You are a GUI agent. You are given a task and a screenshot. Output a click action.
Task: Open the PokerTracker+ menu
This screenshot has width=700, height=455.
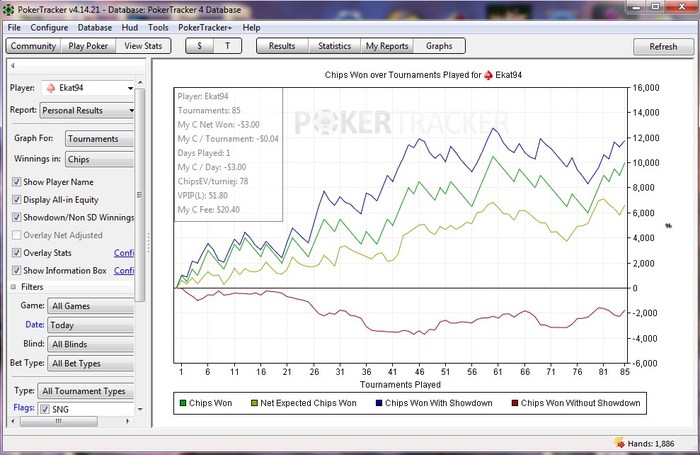pyautogui.click(x=205, y=28)
